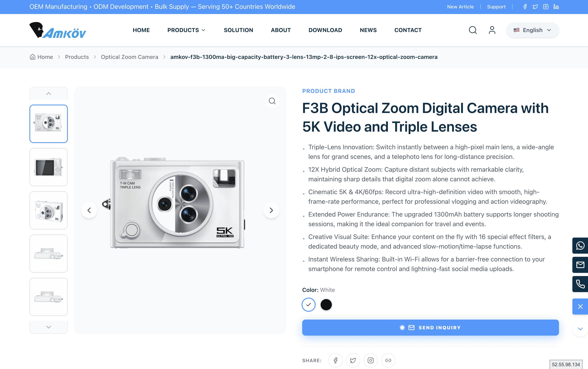The height and width of the screenshot is (369, 588).
Task: Move thumbnail list up with chevron
Action: (48, 94)
